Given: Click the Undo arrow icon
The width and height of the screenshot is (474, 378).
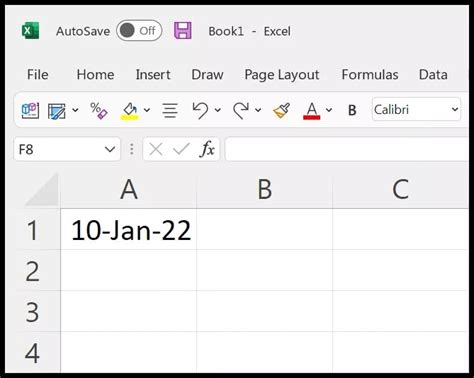Looking at the screenshot, I should point(200,110).
